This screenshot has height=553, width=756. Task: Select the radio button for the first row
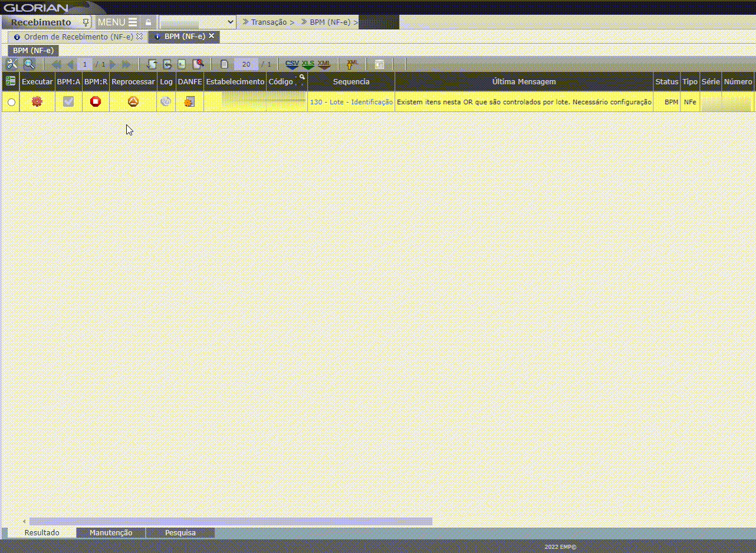[11, 103]
